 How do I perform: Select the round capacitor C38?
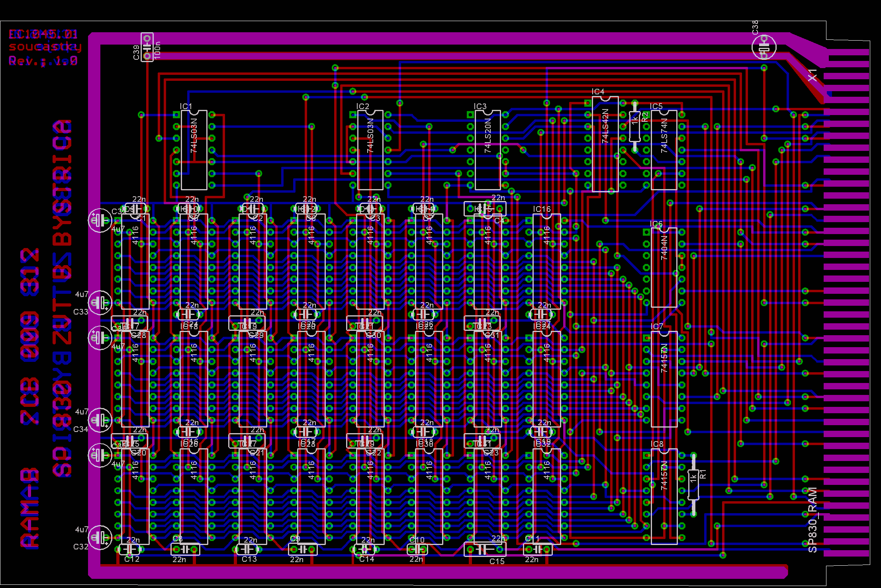click(x=764, y=47)
